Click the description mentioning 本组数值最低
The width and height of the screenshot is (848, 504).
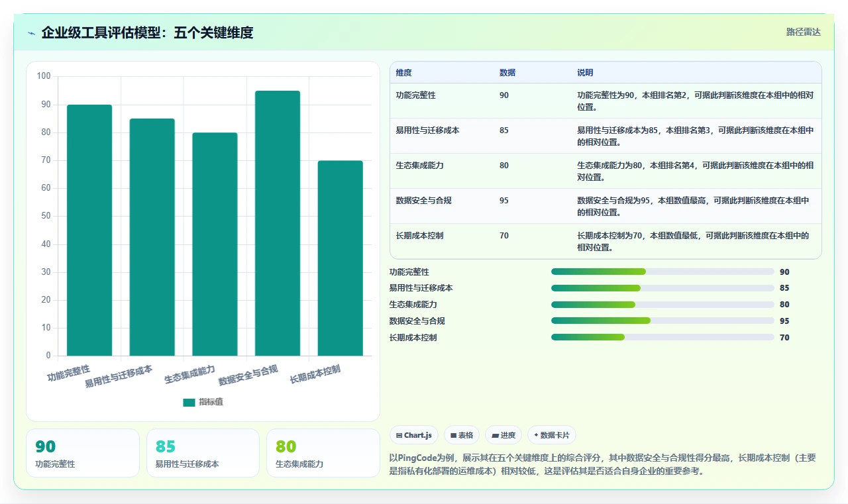click(x=693, y=241)
